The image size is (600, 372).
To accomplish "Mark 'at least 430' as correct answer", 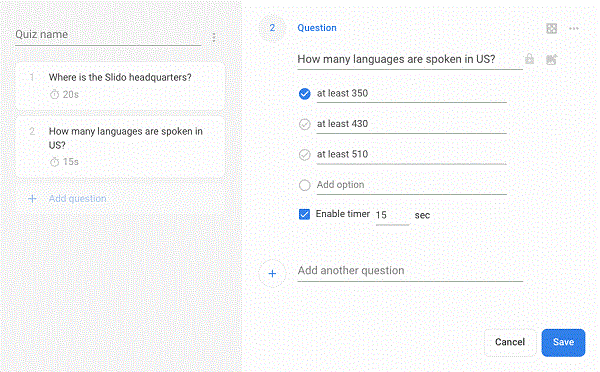I will coord(305,124).
